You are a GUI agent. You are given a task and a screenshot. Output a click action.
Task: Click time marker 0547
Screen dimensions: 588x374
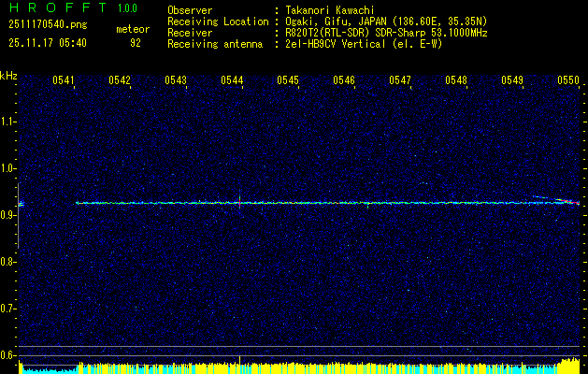pyautogui.click(x=400, y=79)
